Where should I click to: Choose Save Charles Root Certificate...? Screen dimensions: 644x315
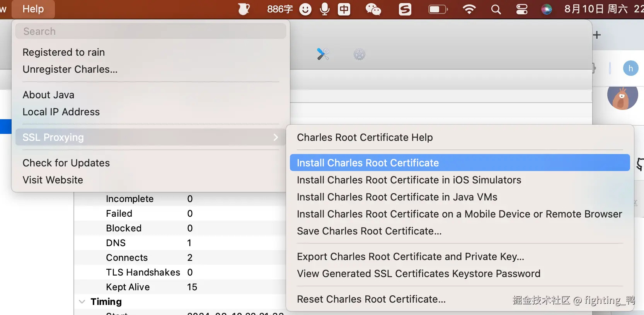[460, 231]
